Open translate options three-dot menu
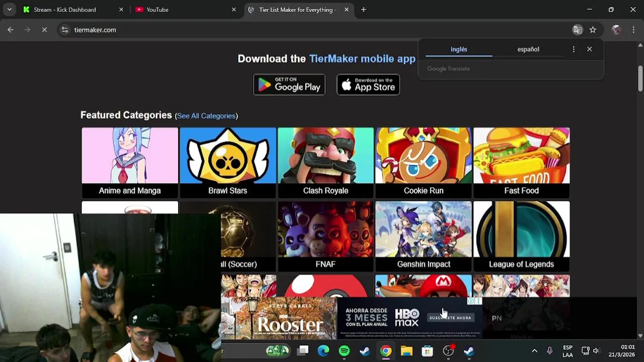This screenshot has width=644, height=362. (x=574, y=49)
